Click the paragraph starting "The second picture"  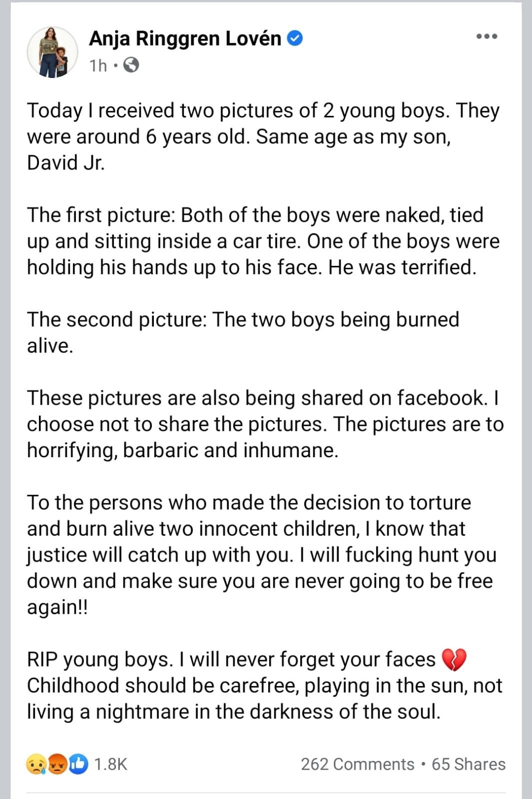tap(243, 332)
